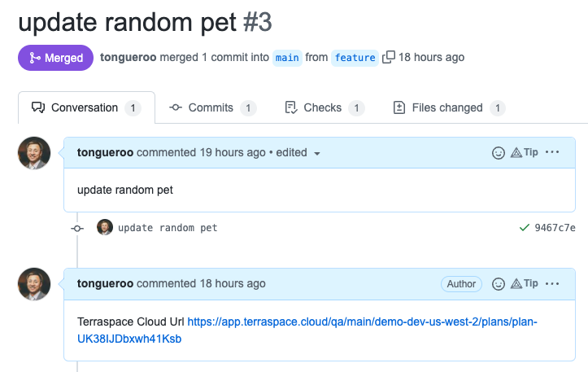Viewport: 588px width, 372px height.
Task: Open the Checks tab
Action: click(x=324, y=107)
